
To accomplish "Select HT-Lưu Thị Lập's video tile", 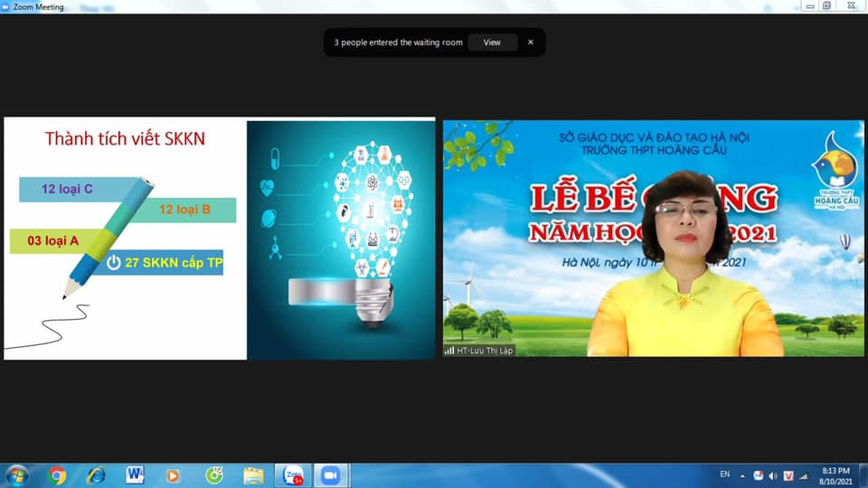I will [x=653, y=239].
